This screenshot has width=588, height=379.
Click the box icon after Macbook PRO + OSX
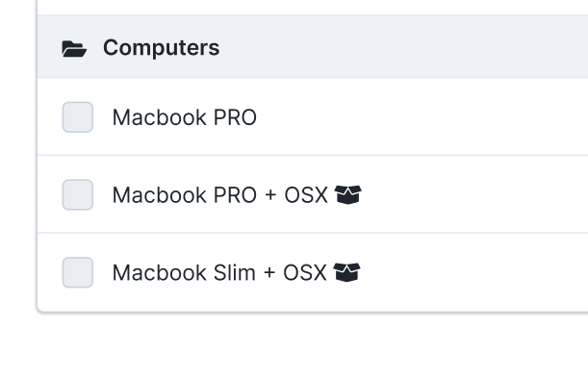click(348, 194)
